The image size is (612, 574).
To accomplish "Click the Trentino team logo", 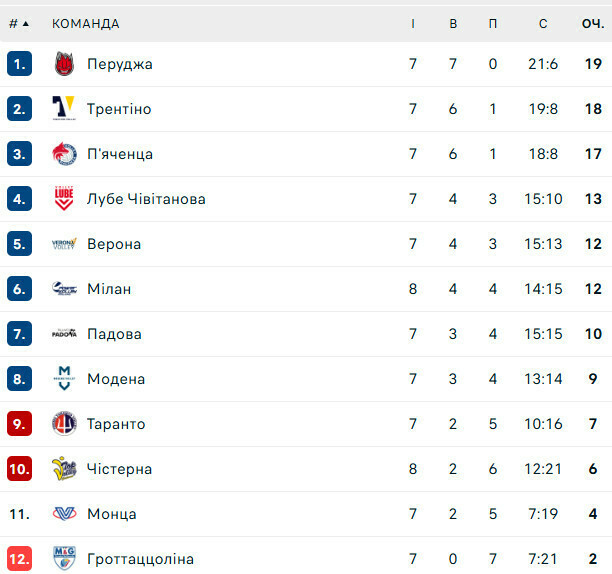I will [64, 109].
